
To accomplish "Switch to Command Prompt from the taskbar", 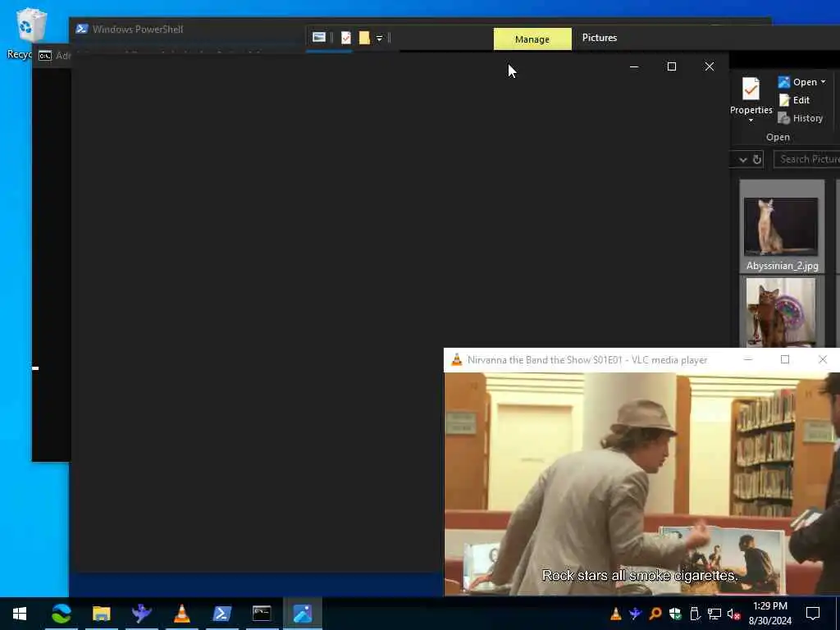I will point(262,614).
